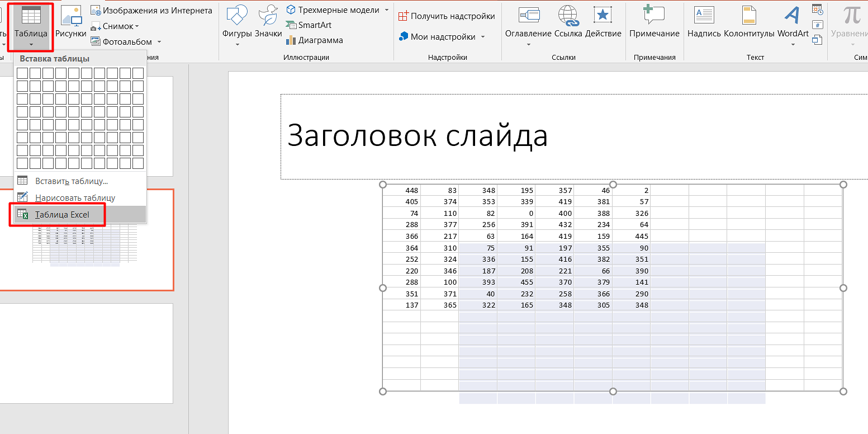The width and height of the screenshot is (868, 434).
Task: Click the cell containing 339
Action: [516, 202]
